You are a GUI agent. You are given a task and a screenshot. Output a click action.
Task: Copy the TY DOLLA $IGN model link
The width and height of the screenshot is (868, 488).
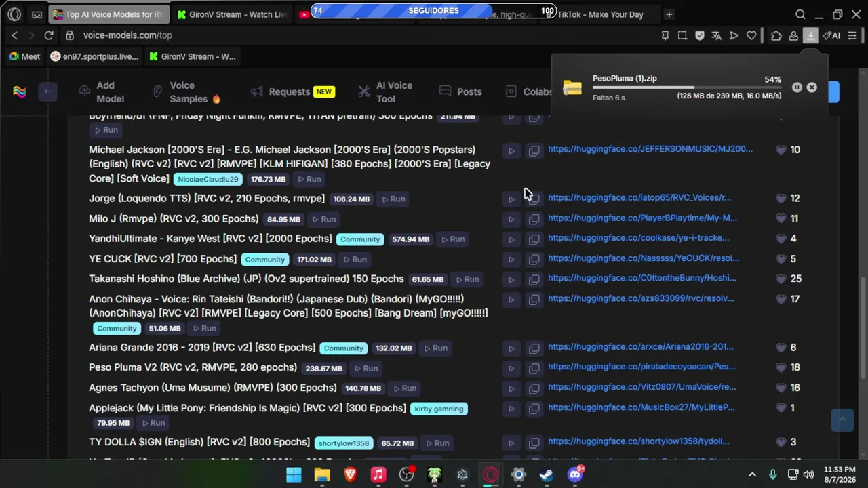pos(534,443)
